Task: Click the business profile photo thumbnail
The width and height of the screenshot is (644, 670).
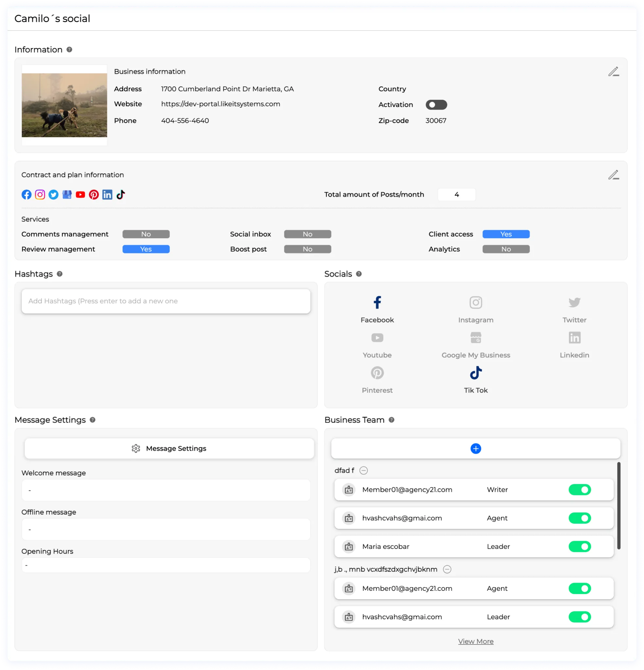Action: 64,105
